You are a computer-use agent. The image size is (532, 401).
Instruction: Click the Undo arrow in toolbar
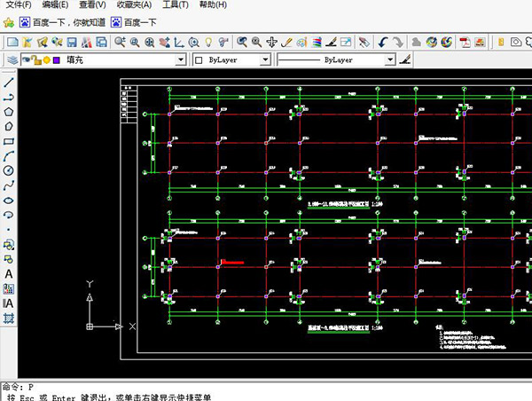pos(382,42)
